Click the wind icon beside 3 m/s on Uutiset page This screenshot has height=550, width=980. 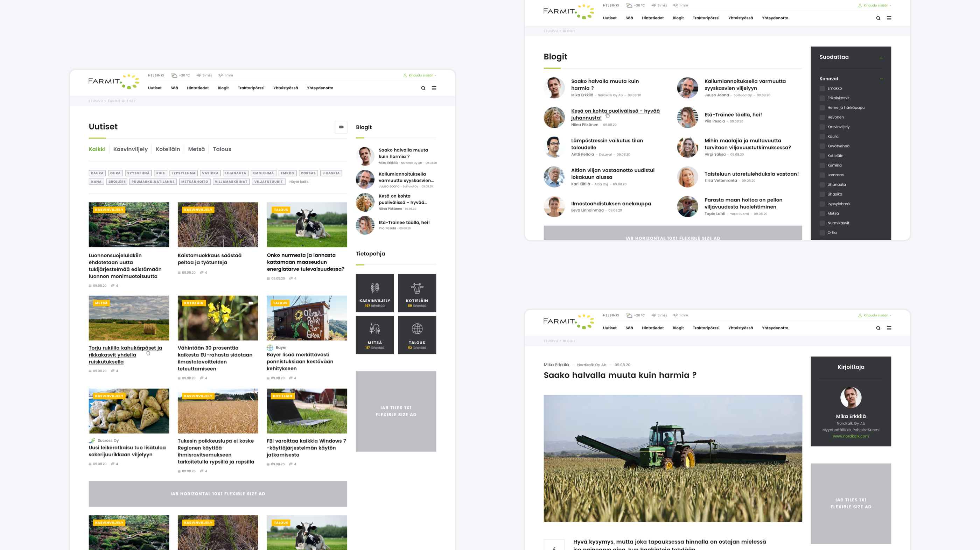pyautogui.click(x=198, y=75)
